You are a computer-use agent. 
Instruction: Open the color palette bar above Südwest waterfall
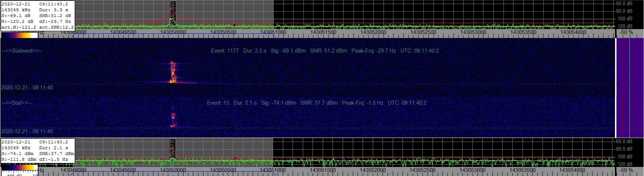pyautogui.click(x=20, y=35)
